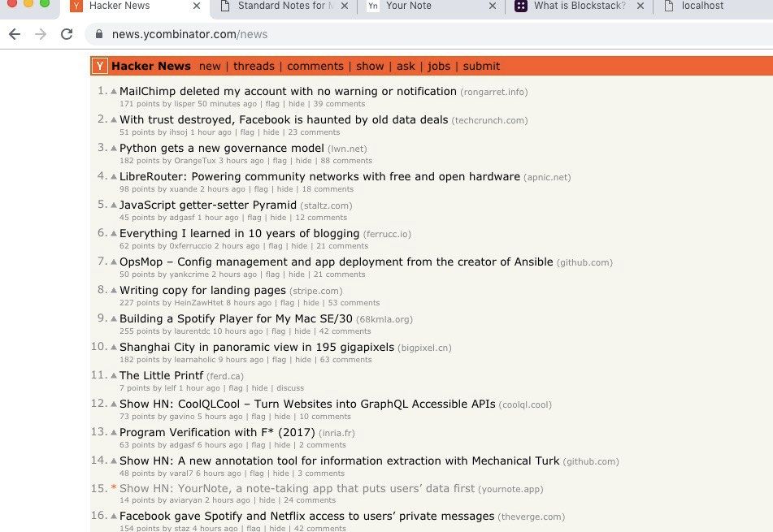Reload the page with the refresh icon
Viewport: 773px width, 532px height.
(67, 34)
